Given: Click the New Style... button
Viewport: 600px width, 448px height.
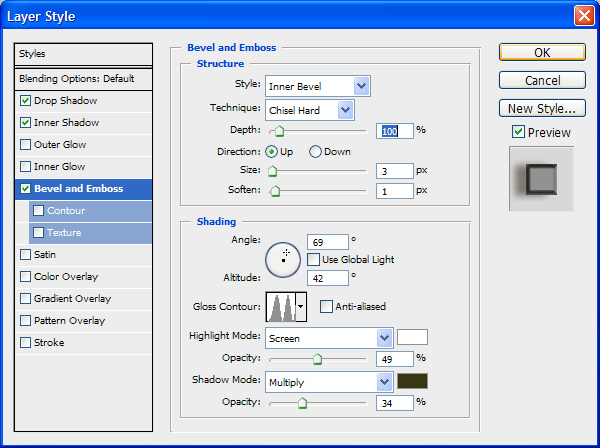Looking at the screenshot, I should point(541,108).
